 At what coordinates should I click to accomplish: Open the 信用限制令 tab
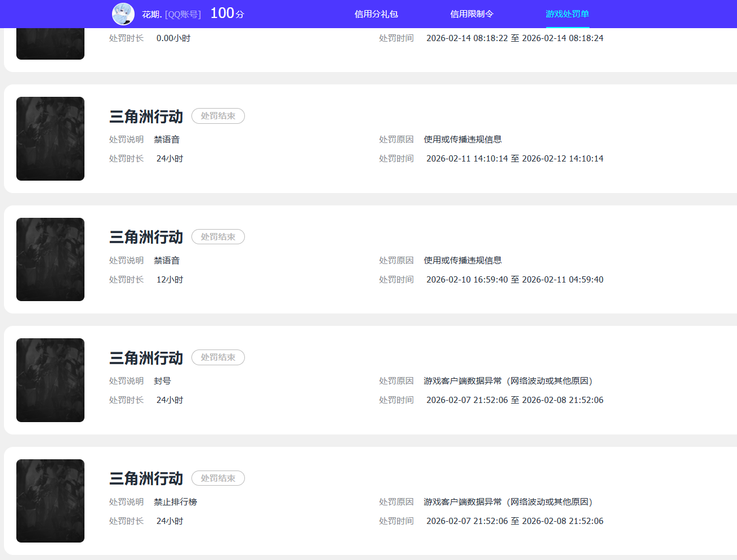coord(472,14)
